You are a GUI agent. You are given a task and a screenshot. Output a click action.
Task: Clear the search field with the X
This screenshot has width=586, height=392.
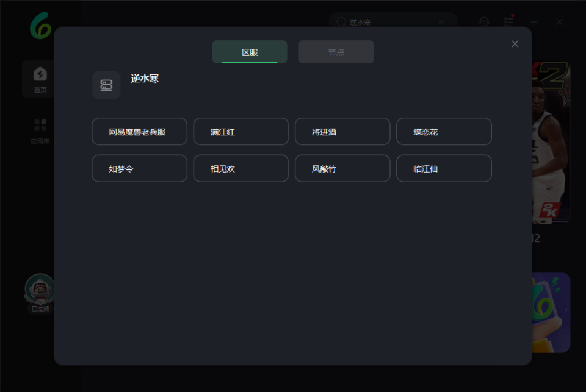pyautogui.click(x=441, y=22)
